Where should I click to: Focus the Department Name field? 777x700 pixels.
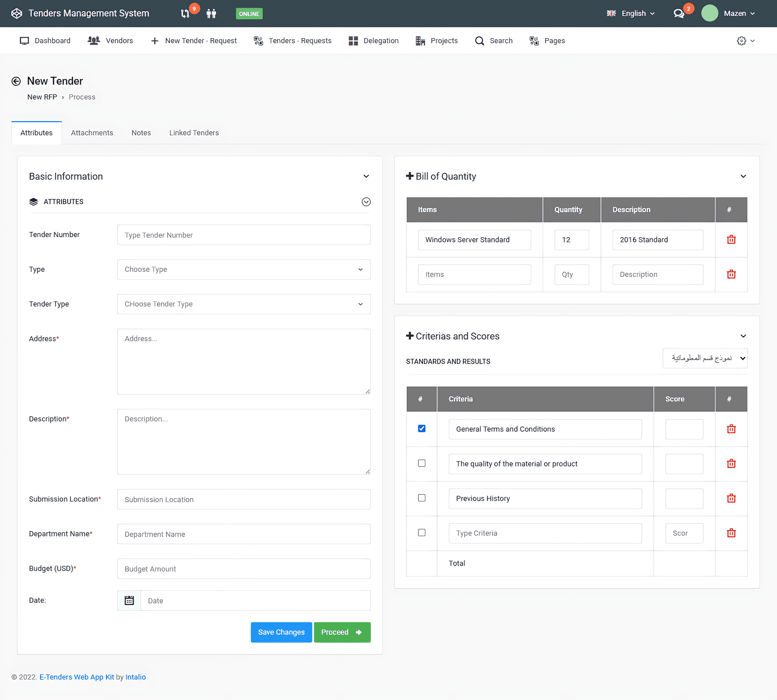coord(244,534)
